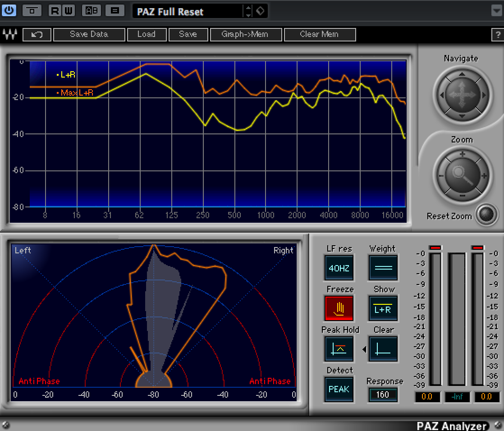Change the LF res 40HZ selector
The image size is (504, 431).
pos(339,268)
